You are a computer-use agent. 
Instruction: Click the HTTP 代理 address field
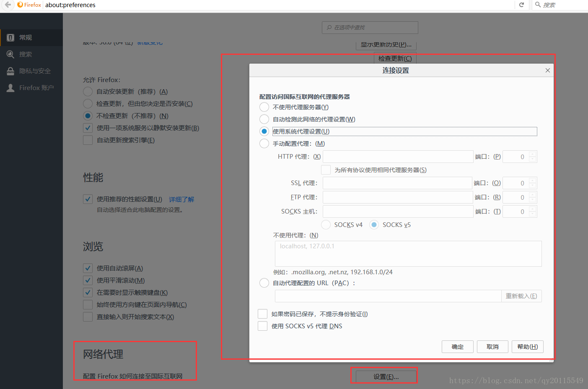(398, 157)
